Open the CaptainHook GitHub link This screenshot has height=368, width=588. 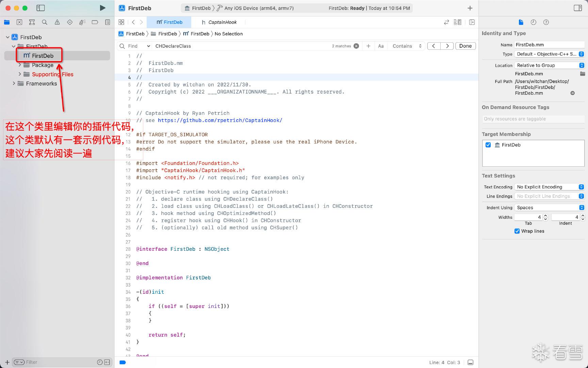pyautogui.click(x=220, y=120)
